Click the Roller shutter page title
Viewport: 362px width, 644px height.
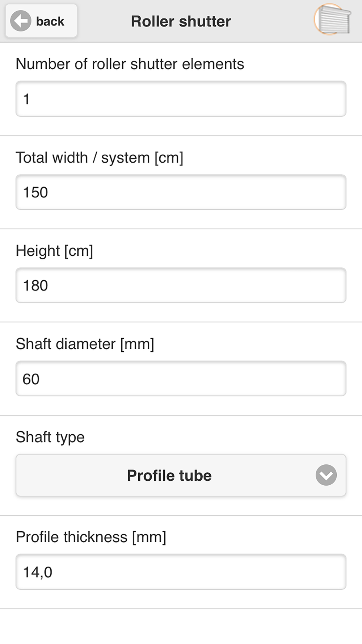(x=181, y=21)
